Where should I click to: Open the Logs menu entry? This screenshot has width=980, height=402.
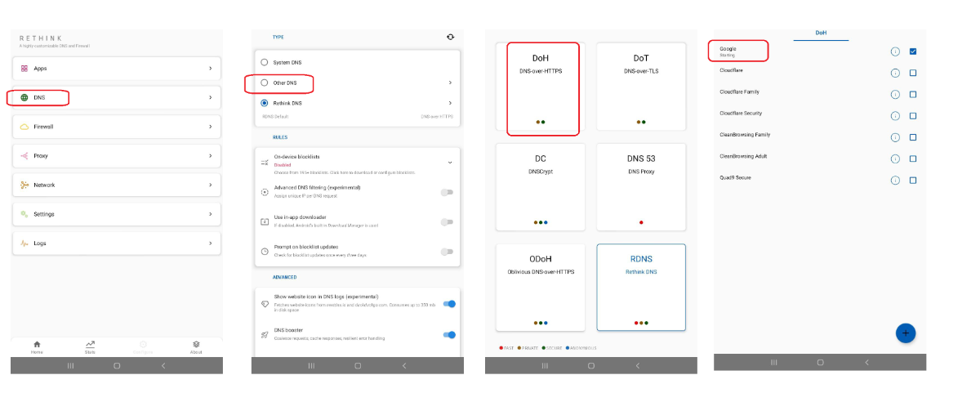[116, 243]
